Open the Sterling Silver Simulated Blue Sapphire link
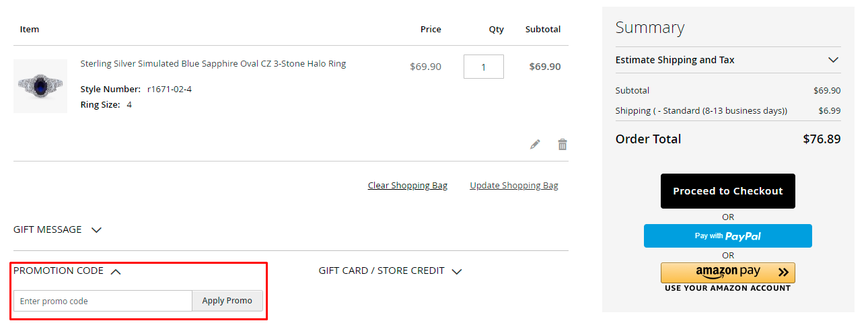 [x=213, y=64]
